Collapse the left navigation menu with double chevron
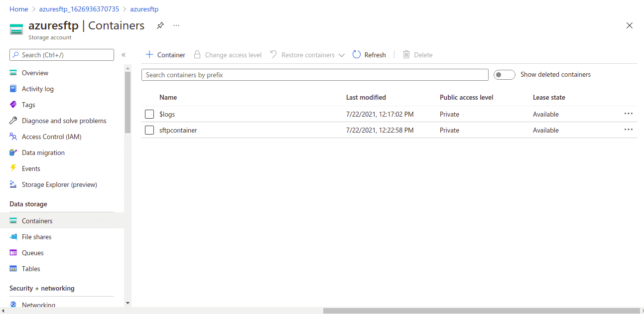This screenshot has height=314, width=644. pyautogui.click(x=124, y=55)
